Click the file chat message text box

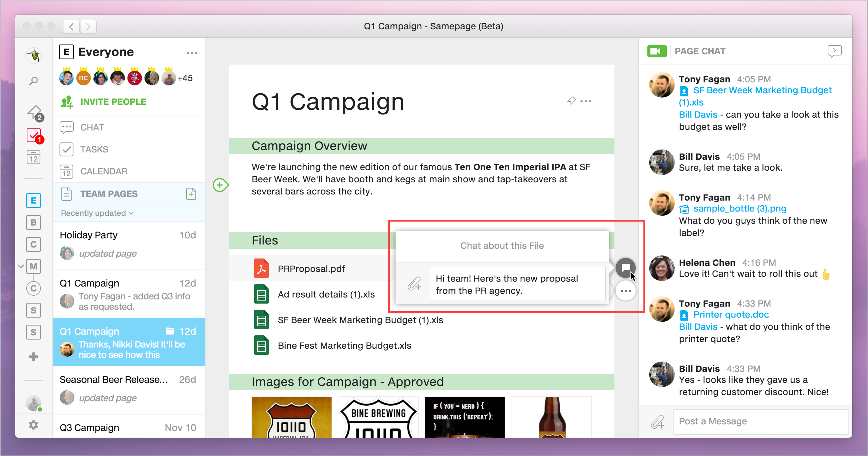click(517, 284)
